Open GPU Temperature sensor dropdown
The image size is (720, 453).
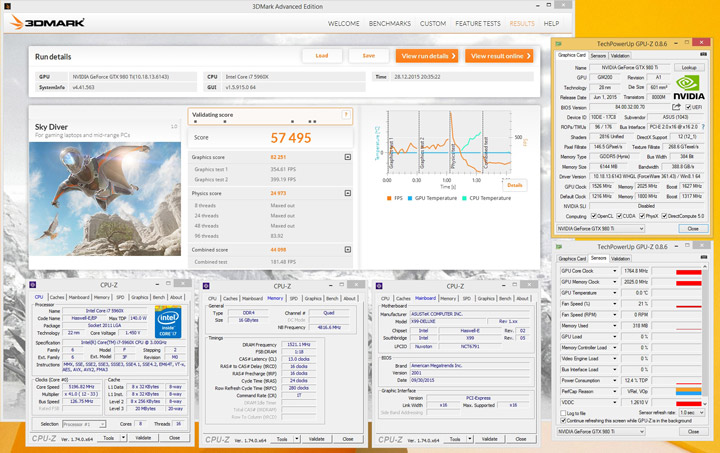coord(614,293)
